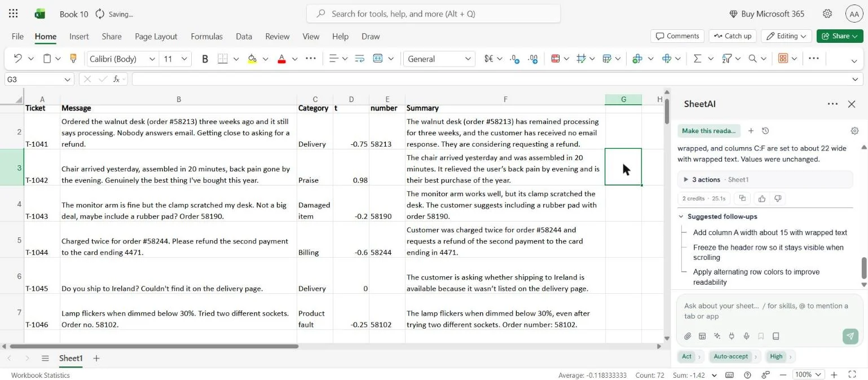
Task: Click the search for tools box
Action: [433, 14]
